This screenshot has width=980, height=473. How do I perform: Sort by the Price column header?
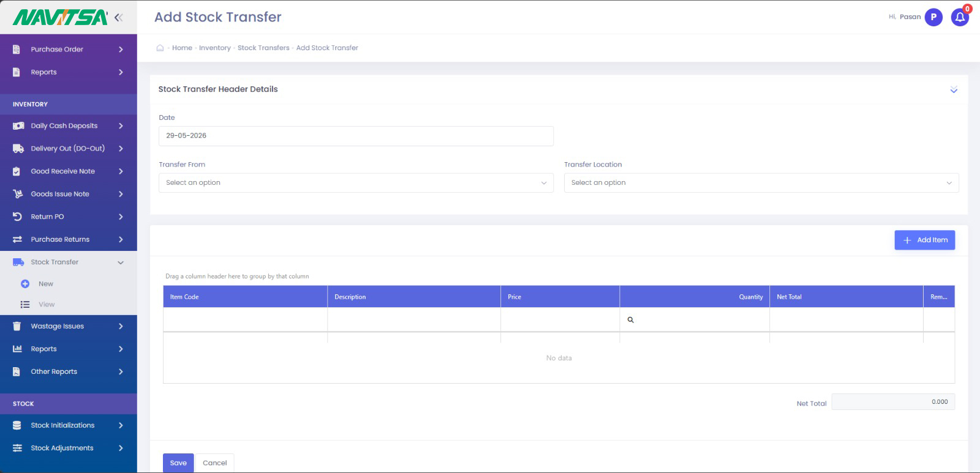560,297
